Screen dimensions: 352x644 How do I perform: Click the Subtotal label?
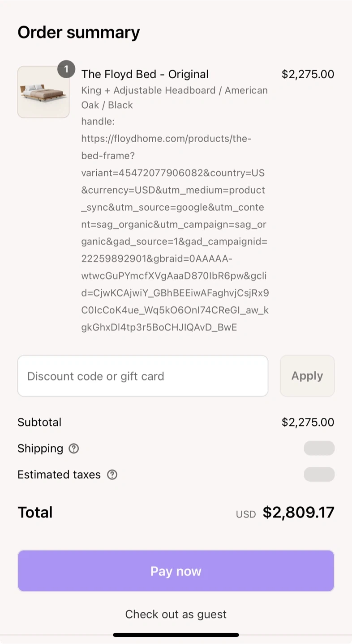click(x=39, y=422)
